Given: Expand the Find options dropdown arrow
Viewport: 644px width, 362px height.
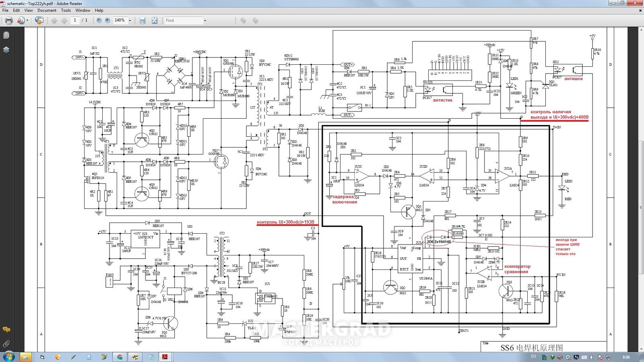Looking at the screenshot, I should [205, 21].
